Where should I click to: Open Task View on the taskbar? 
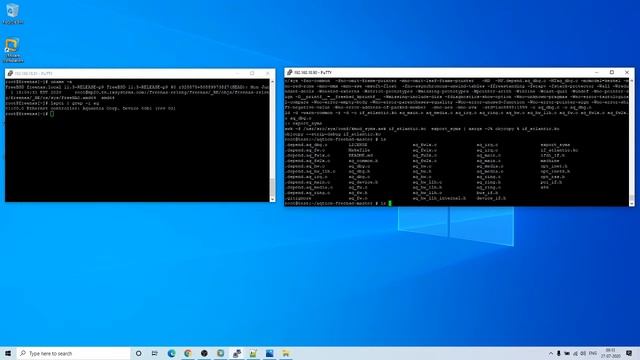click(x=155, y=353)
